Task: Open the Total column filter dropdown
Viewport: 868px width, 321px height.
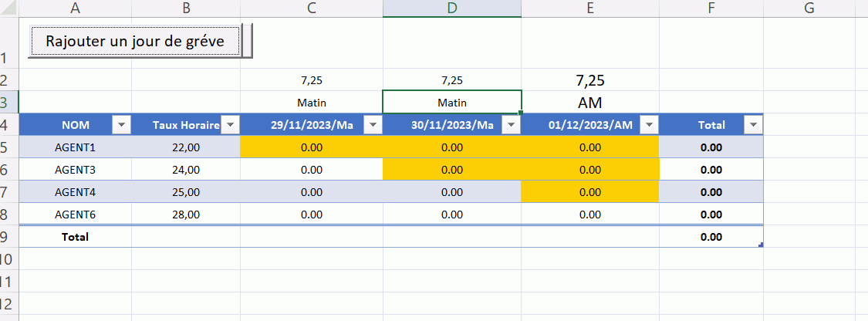Action: [x=753, y=125]
